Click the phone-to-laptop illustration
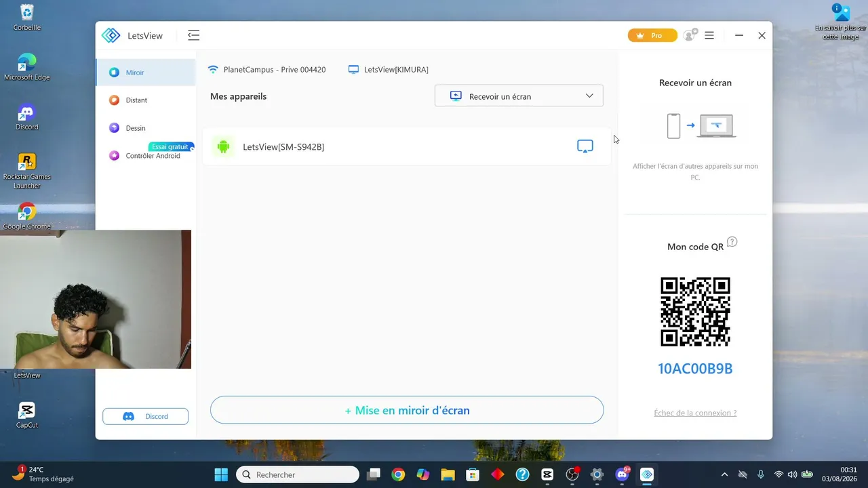The height and width of the screenshot is (488, 868). pyautogui.click(x=701, y=125)
